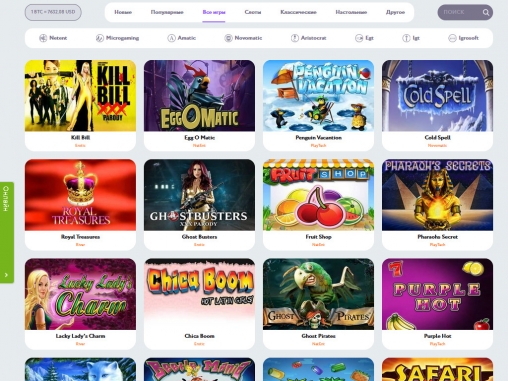Viewport: 508px width, 381px height.
Task: Select the Microgaming provider icon
Action: (100, 38)
